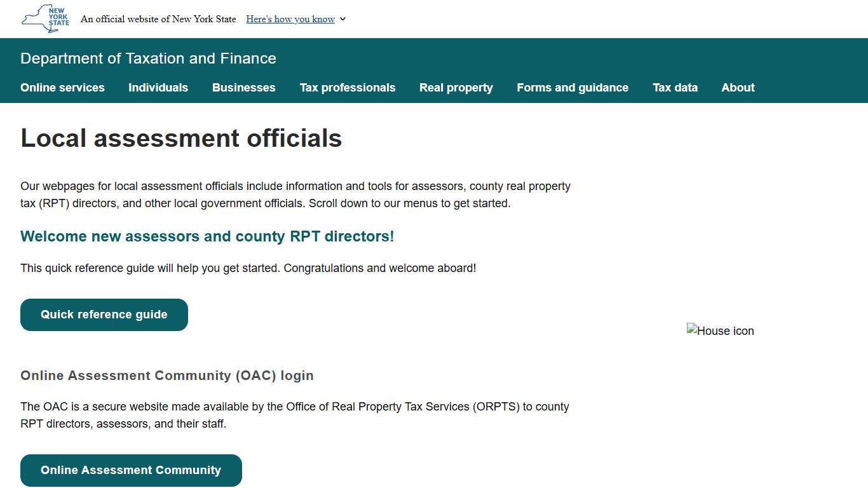Viewport: 868px width, 488px height.
Task: Click the "Online Assessment Community (OAC) login" heading
Action: coord(167,376)
